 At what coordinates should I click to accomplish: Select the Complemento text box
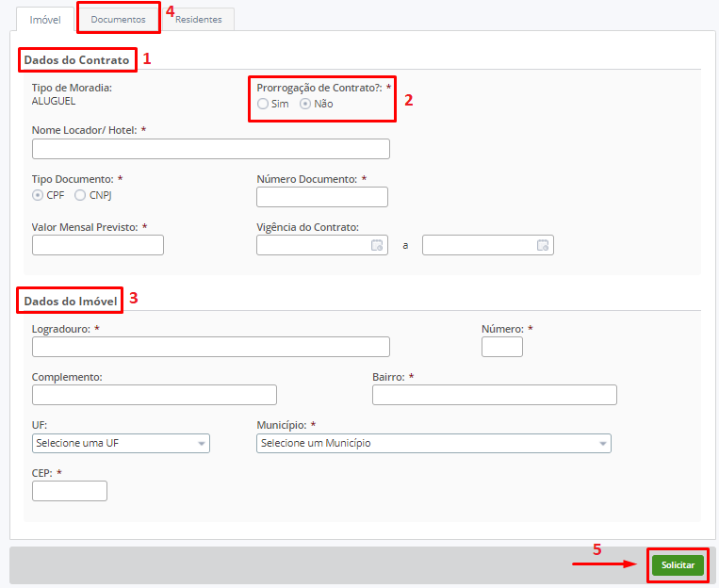click(x=154, y=394)
